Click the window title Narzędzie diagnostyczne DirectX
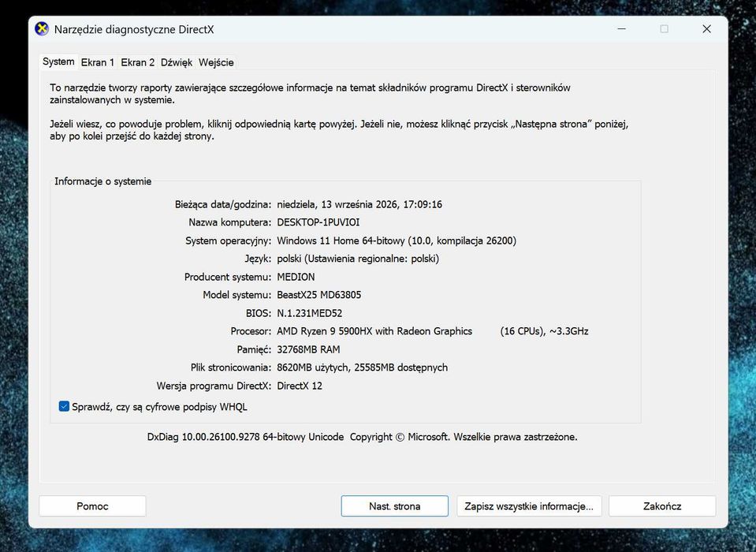 coord(134,29)
